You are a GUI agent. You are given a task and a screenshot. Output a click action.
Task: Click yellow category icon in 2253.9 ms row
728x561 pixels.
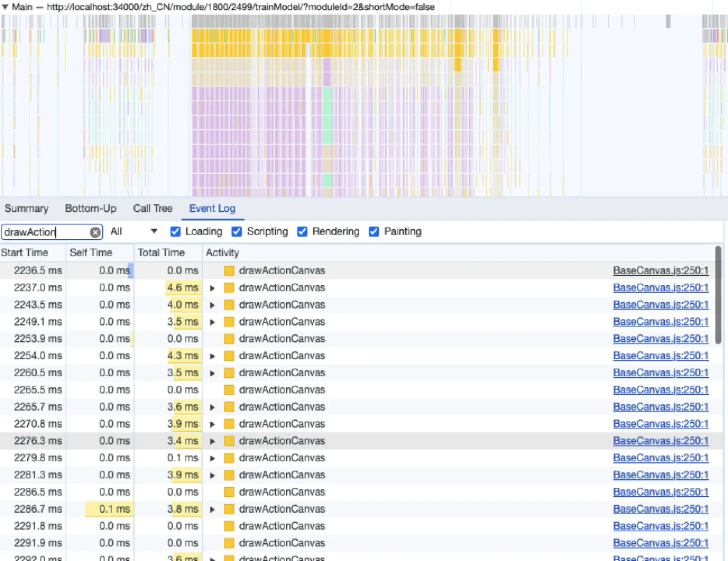pos(229,339)
